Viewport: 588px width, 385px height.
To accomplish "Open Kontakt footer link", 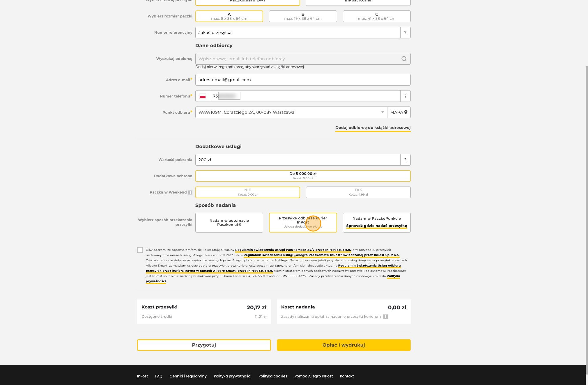I will 347,376.
